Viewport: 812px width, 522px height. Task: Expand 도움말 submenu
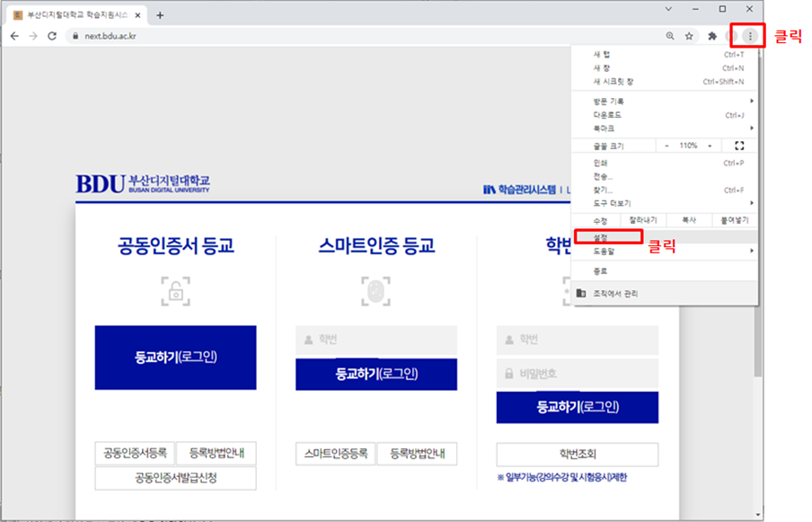pos(665,252)
